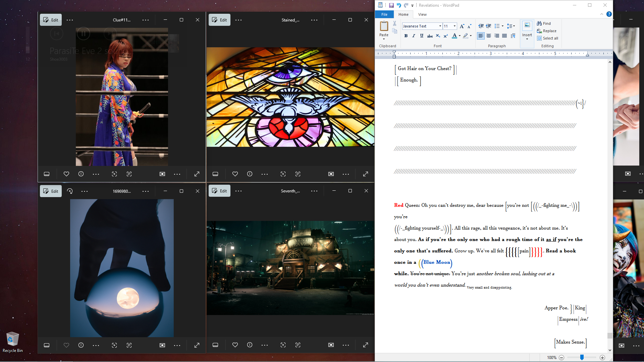Open the font size 11 dropdown

pos(454,26)
